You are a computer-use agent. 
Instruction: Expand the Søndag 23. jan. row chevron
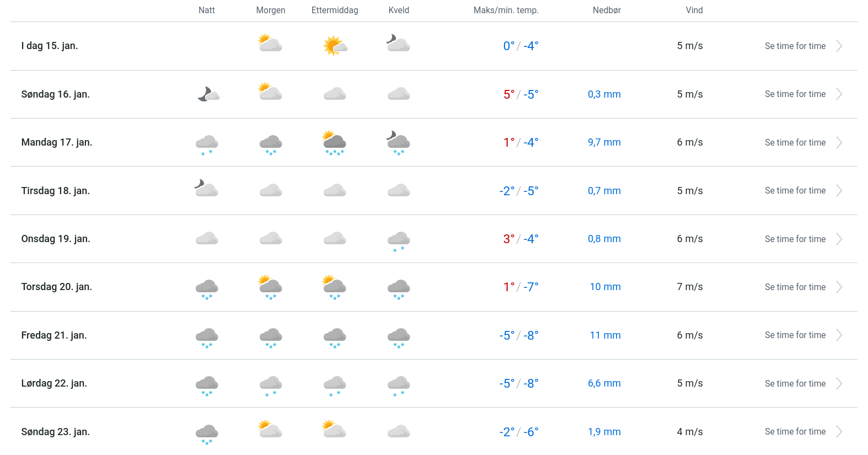(839, 432)
